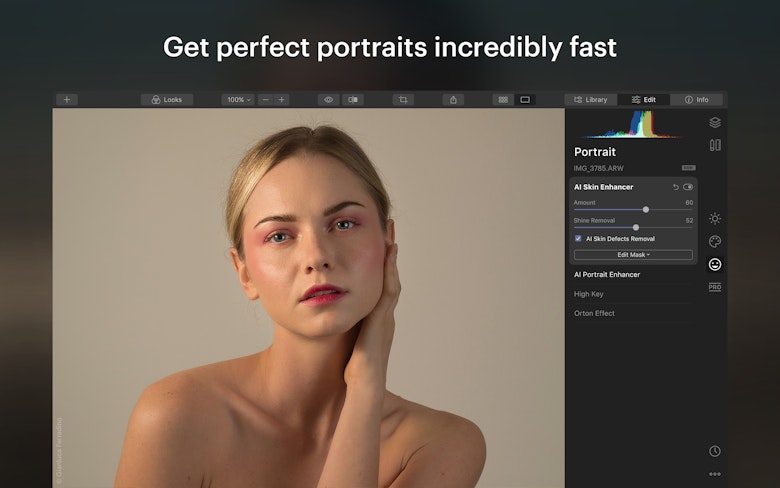Image resolution: width=780 pixels, height=488 pixels.
Task: Uncheck AI Skin Defects Removal checkbox
Action: click(578, 239)
